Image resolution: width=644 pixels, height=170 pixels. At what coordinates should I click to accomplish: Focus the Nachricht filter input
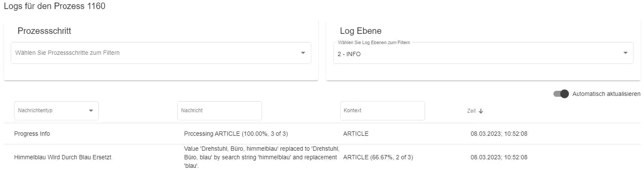(x=219, y=110)
